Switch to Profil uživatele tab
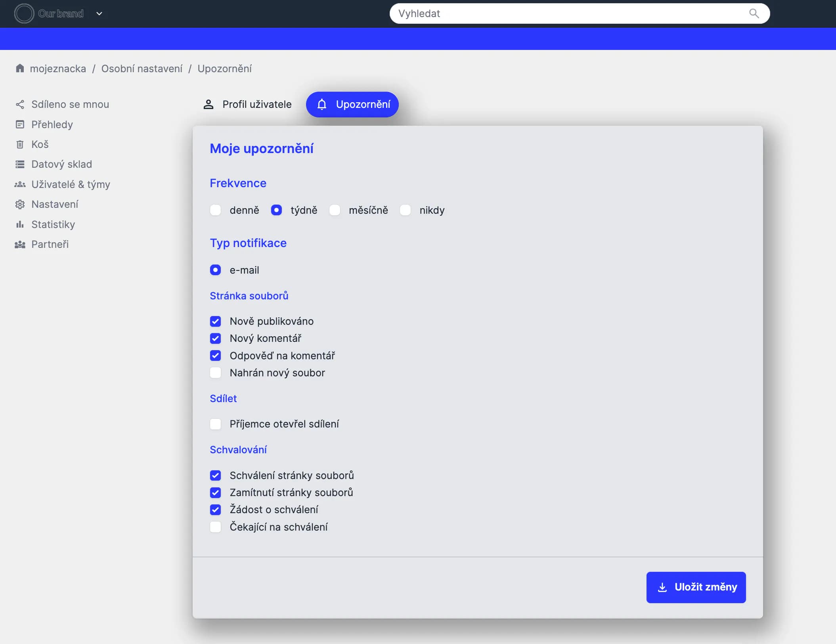 point(248,104)
